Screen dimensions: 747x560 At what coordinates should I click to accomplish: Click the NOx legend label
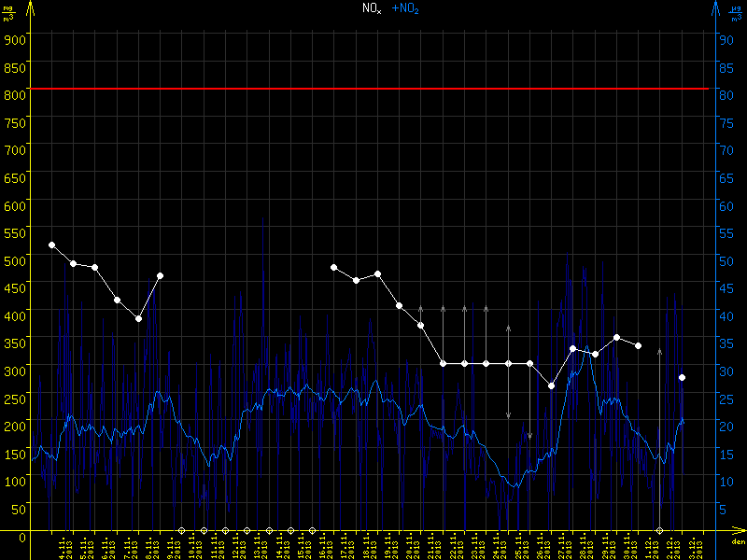pyautogui.click(x=371, y=8)
